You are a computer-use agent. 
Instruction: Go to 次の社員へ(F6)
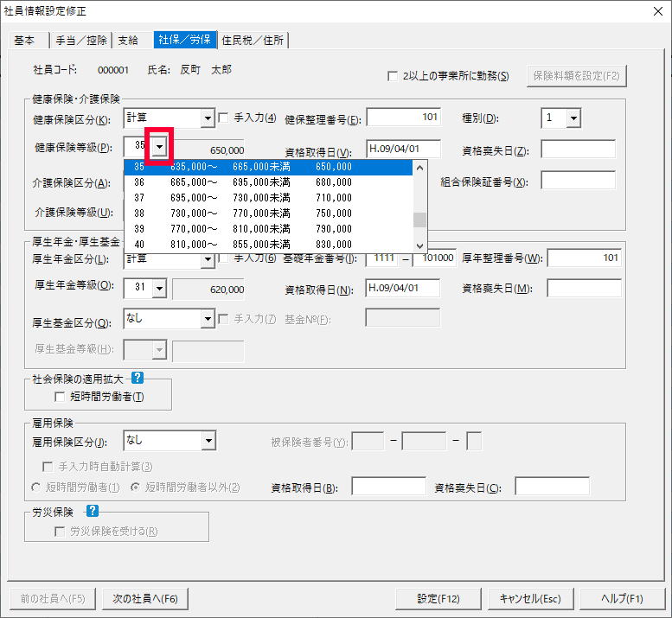[x=144, y=598]
